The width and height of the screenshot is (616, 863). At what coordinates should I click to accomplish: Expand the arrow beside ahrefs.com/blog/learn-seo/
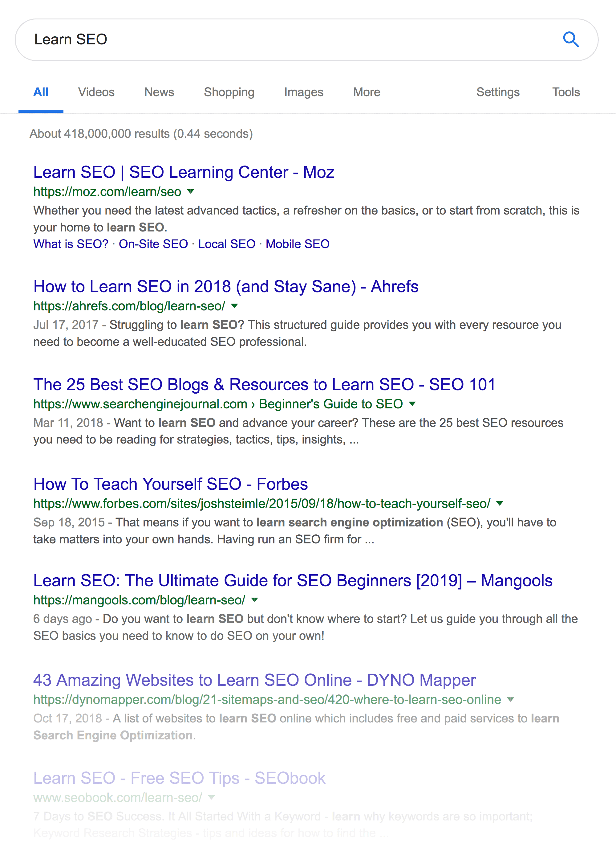pyautogui.click(x=235, y=305)
